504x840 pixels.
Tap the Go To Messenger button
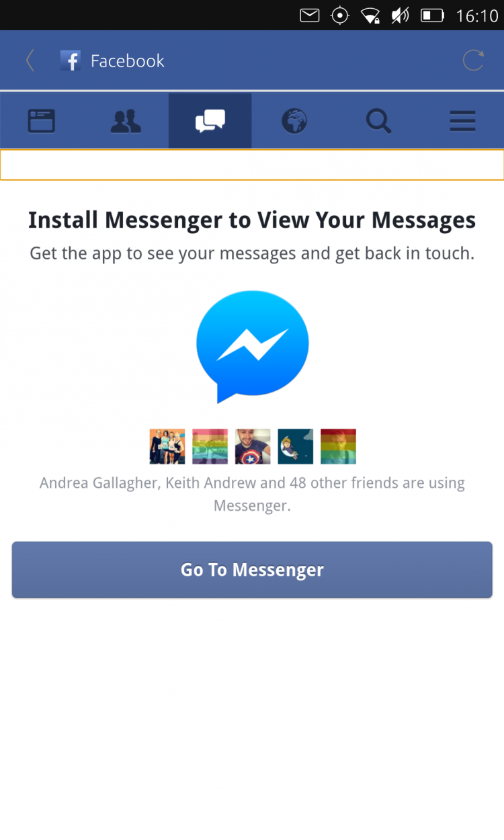point(252,570)
